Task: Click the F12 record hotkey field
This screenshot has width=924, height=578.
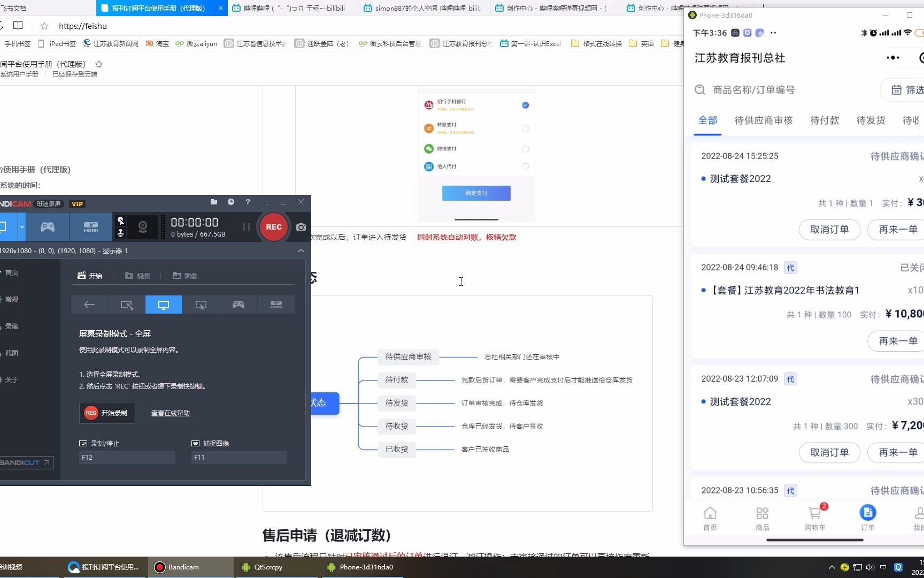Action: [x=127, y=457]
